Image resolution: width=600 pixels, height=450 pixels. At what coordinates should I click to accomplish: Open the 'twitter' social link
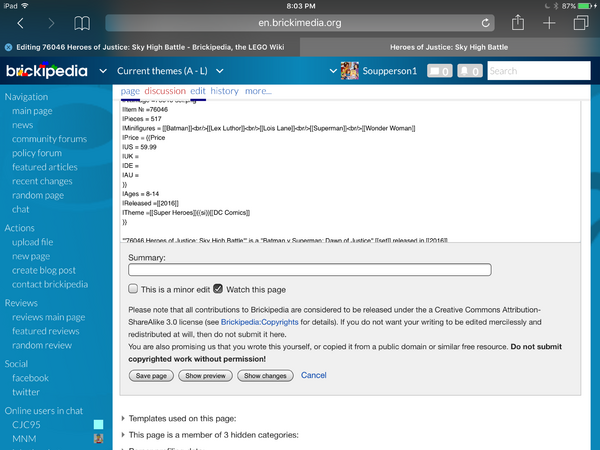click(x=26, y=392)
